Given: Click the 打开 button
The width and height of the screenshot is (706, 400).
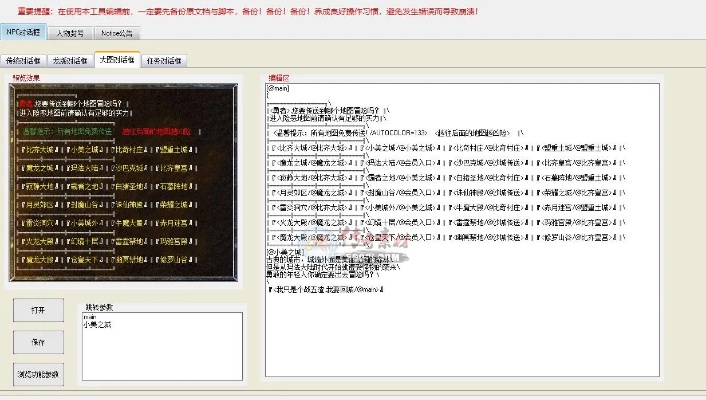Looking at the screenshot, I should [x=38, y=310].
